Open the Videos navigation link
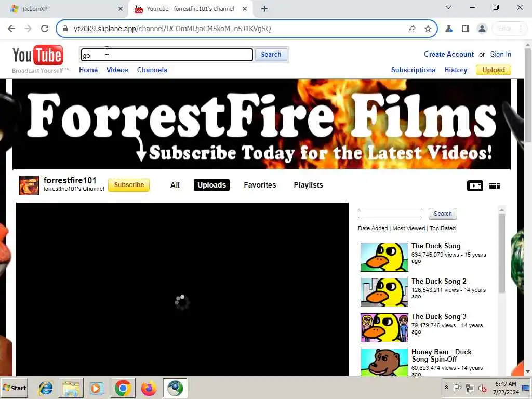532x399 pixels. click(x=117, y=70)
